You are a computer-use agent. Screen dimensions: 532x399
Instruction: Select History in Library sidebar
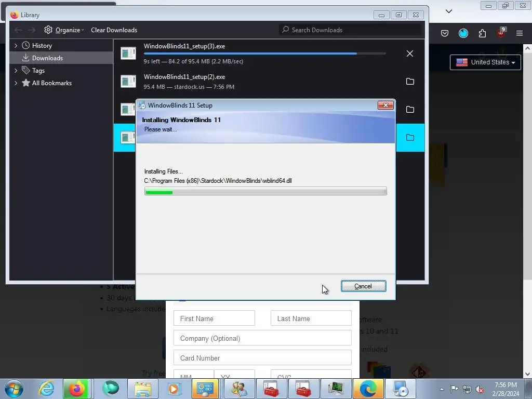[42, 46]
